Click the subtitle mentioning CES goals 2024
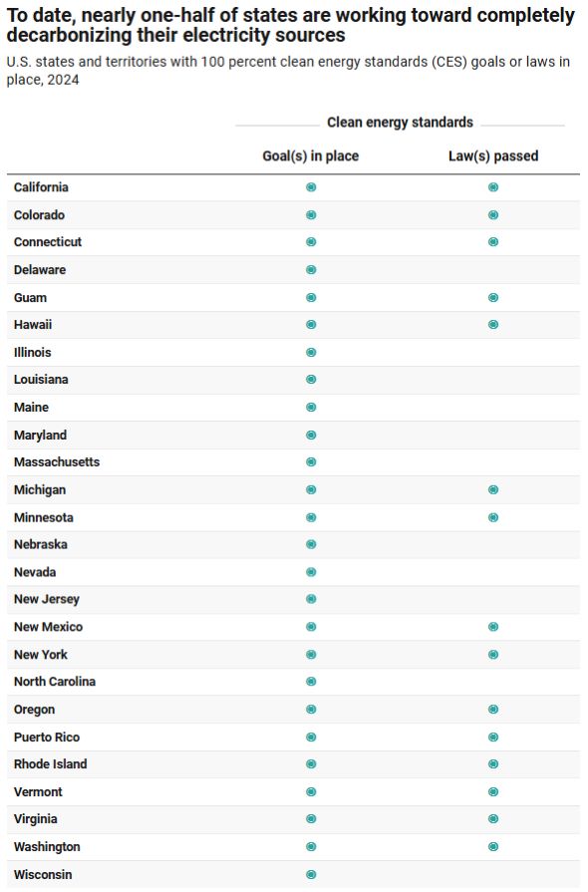The image size is (588, 892). pyautogui.click(x=288, y=71)
